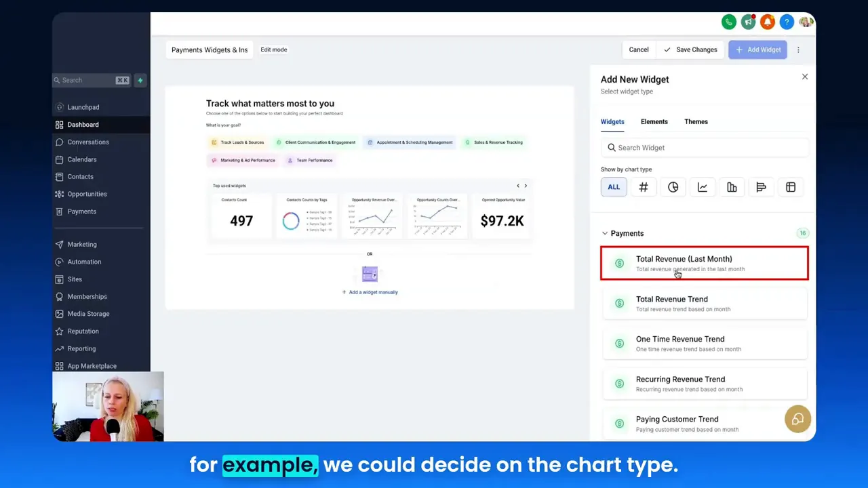Viewport: 868px width, 488px height.
Task: Open the chat support bubble
Action: 797,419
